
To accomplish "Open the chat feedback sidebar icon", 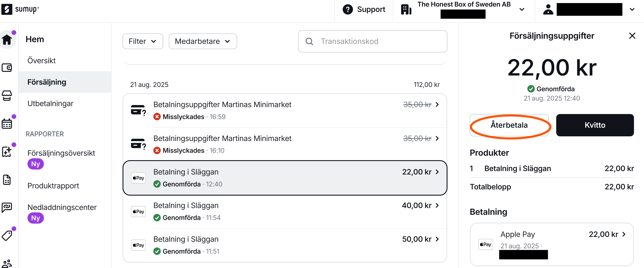I will 7,208.
